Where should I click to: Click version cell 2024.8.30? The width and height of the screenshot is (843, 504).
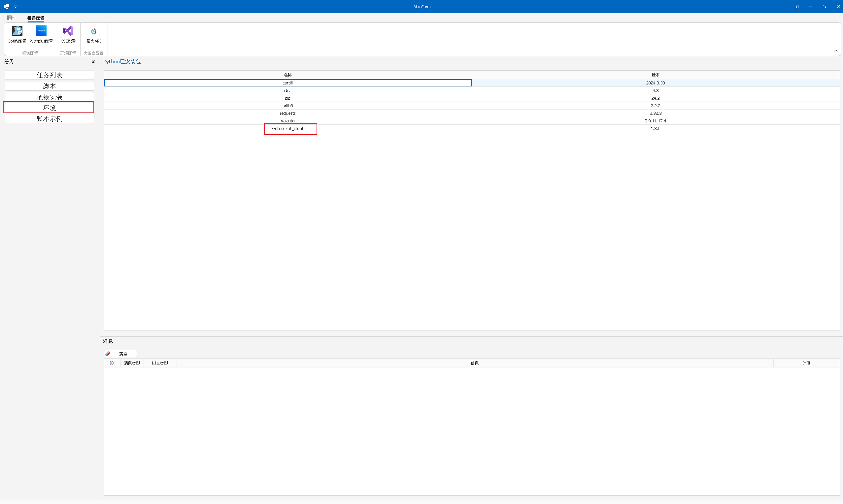pyautogui.click(x=656, y=83)
